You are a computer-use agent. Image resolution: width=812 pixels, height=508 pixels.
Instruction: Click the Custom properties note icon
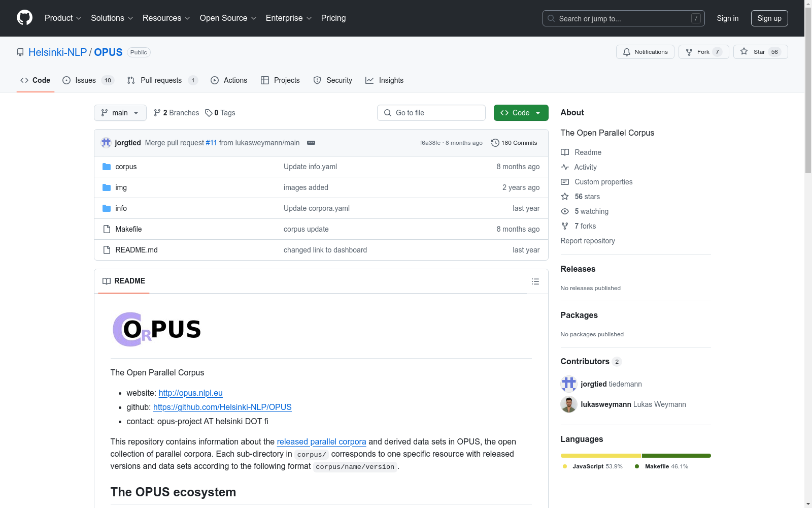pos(565,182)
